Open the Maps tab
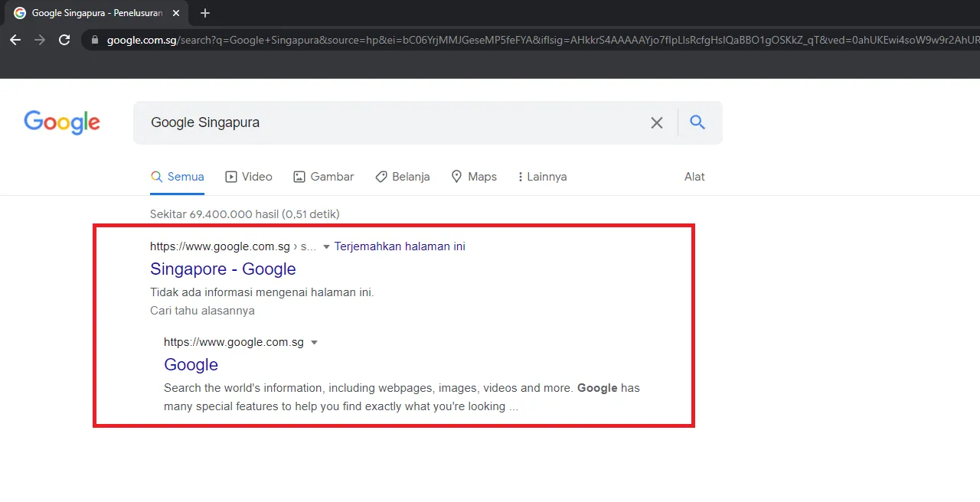Screen dimensions: 980x502 point(474,177)
